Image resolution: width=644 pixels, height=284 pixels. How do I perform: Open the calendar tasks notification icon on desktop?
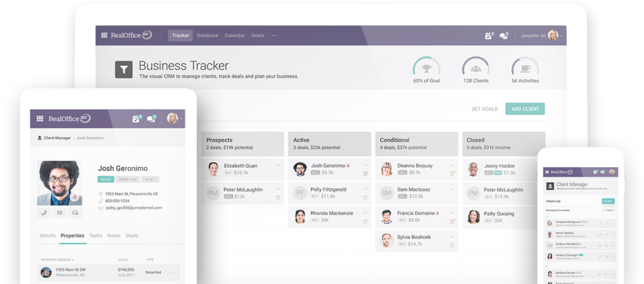point(488,36)
